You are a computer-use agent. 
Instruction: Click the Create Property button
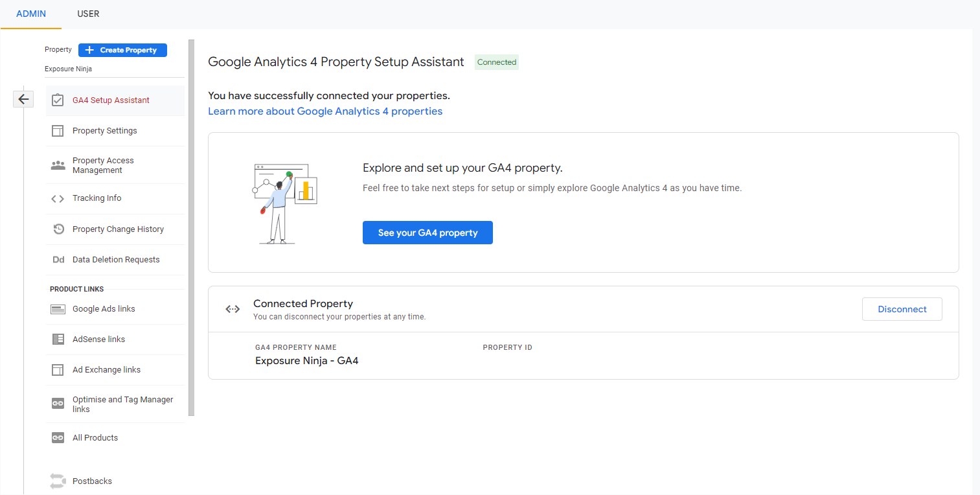click(x=122, y=50)
